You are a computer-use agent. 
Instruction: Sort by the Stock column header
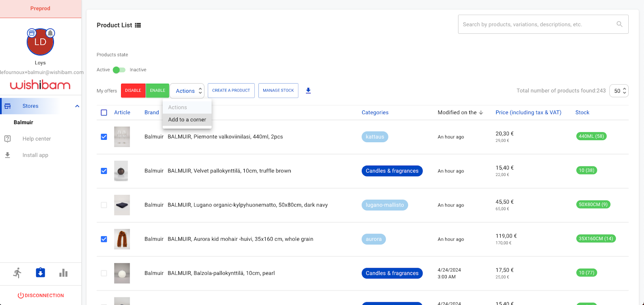[582, 113]
